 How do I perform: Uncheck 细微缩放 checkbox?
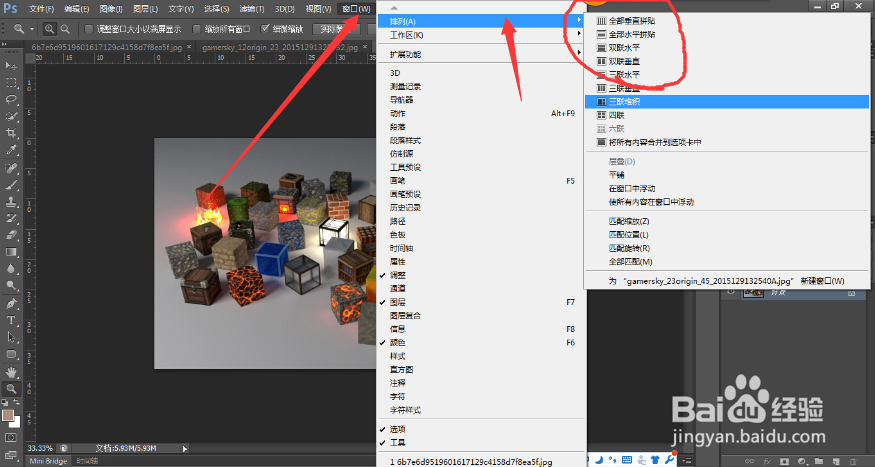click(265, 28)
